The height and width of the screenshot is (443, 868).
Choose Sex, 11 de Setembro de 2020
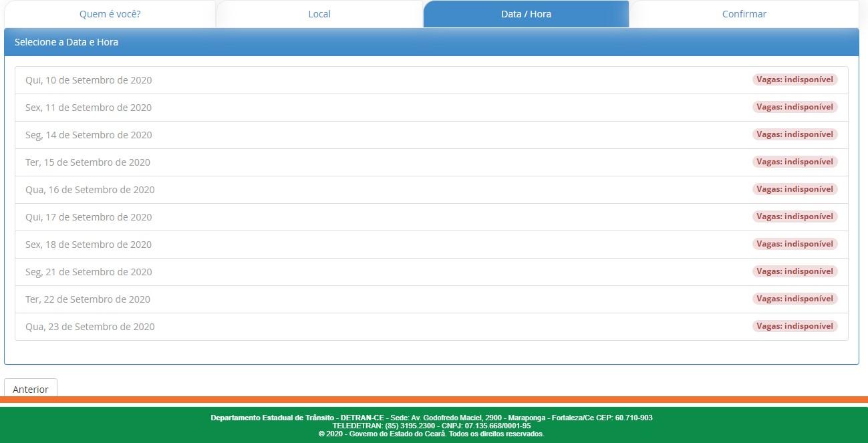[x=89, y=108]
